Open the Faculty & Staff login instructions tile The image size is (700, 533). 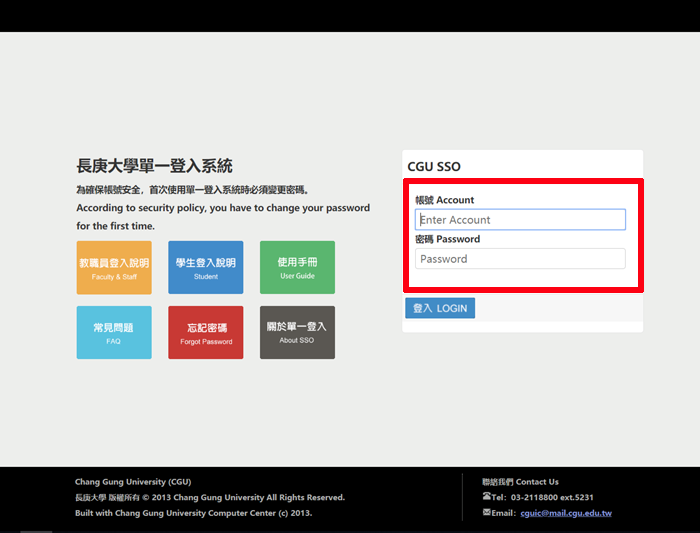pyautogui.click(x=114, y=267)
